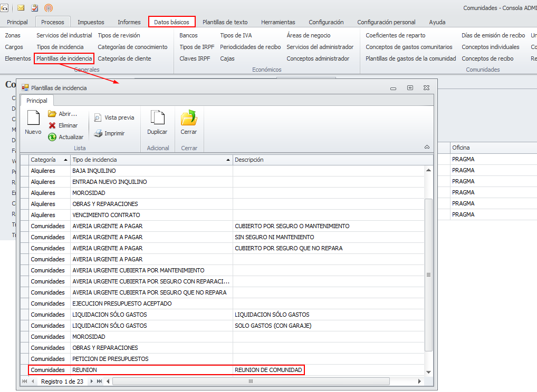Open the Bancos option
Screen dimensions: 537x392
click(x=188, y=35)
